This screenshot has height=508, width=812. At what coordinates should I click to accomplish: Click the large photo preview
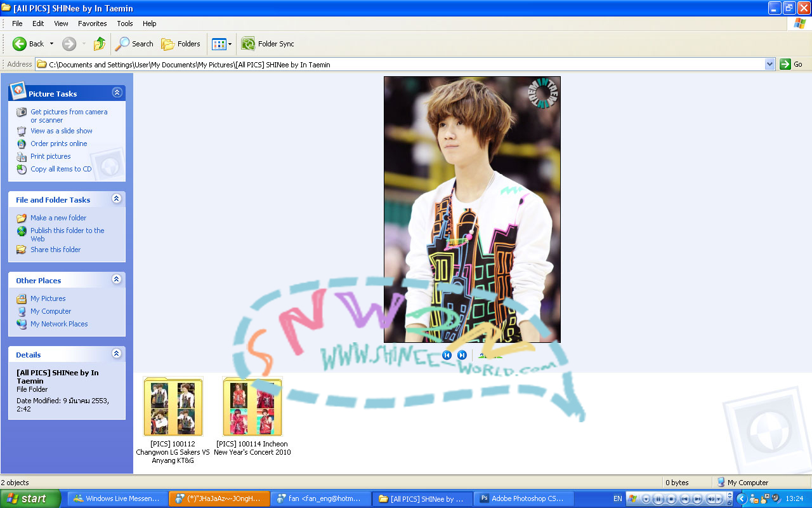pyautogui.click(x=472, y=210)
